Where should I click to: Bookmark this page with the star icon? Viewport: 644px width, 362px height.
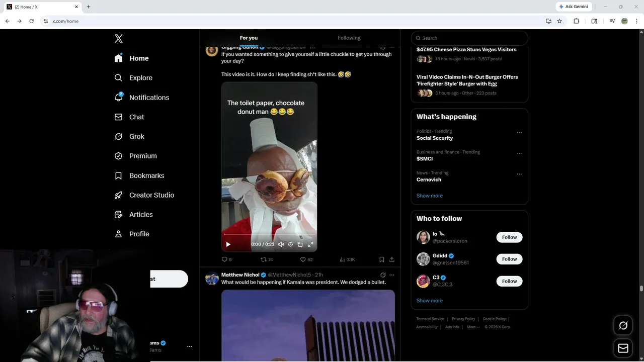(559, 21)
